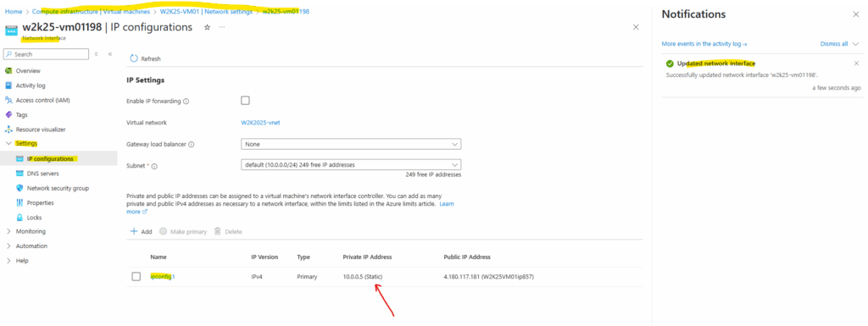This screenshot has height=326, width=868.
Task: Open the Gateway load balancer dropdown
Action: [x=351, y=144]
